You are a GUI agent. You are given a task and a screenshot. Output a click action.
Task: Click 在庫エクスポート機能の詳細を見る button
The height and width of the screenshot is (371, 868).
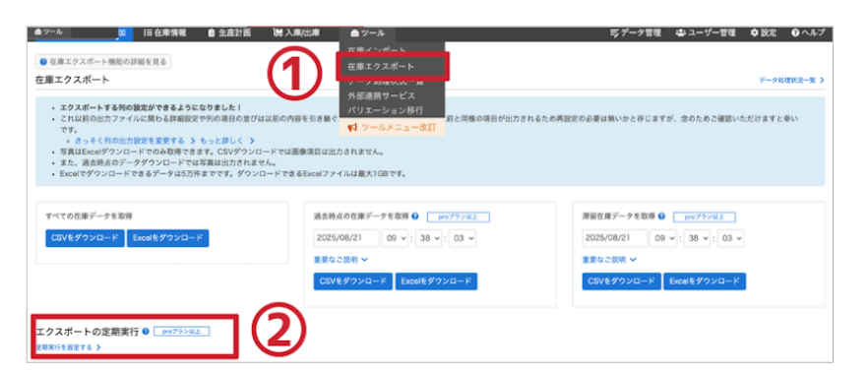point(103,62)
